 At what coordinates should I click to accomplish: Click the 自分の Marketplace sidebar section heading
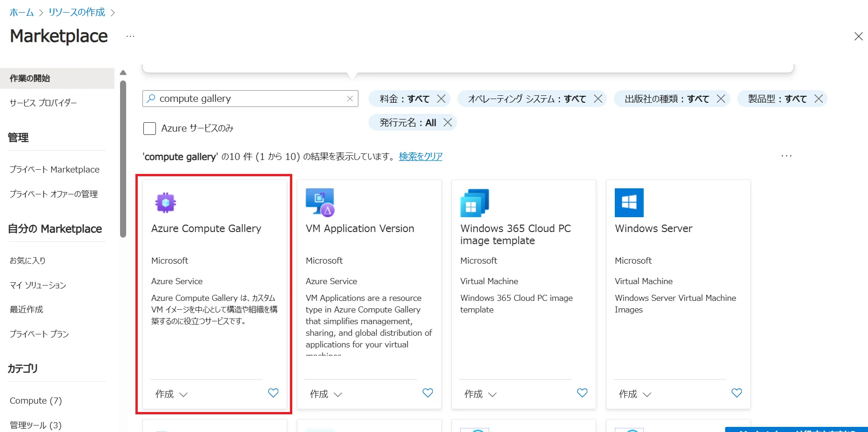coord(55,229)
